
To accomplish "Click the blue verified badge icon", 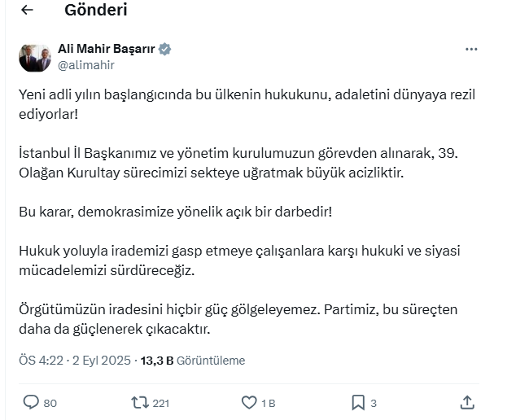I will (164, 49).
